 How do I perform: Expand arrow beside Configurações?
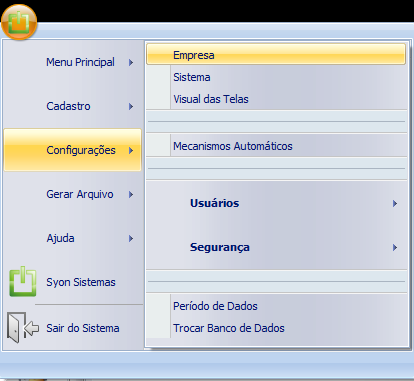131,150
